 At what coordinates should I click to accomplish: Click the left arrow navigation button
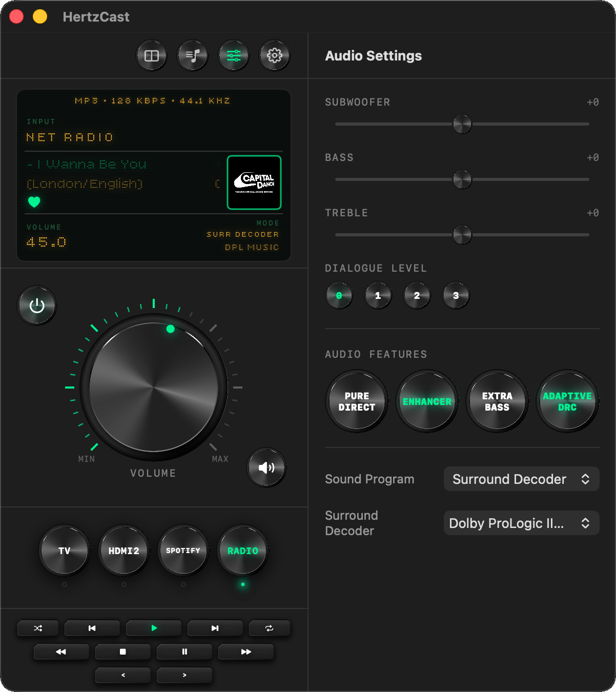click(x=123, y=675)
